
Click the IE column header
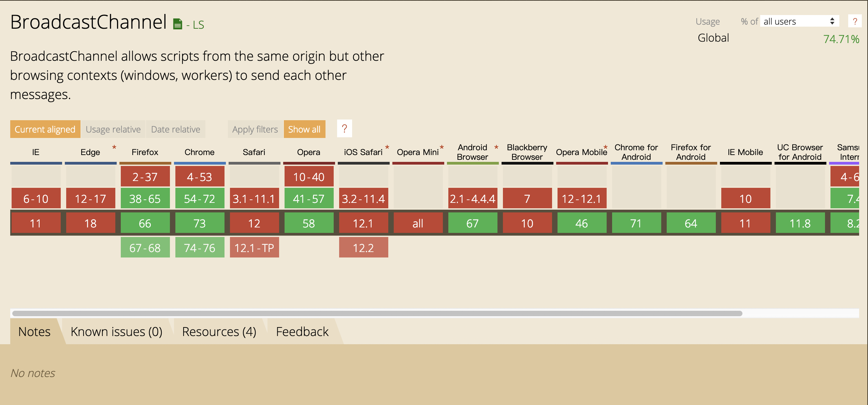[x=36, y=152]
